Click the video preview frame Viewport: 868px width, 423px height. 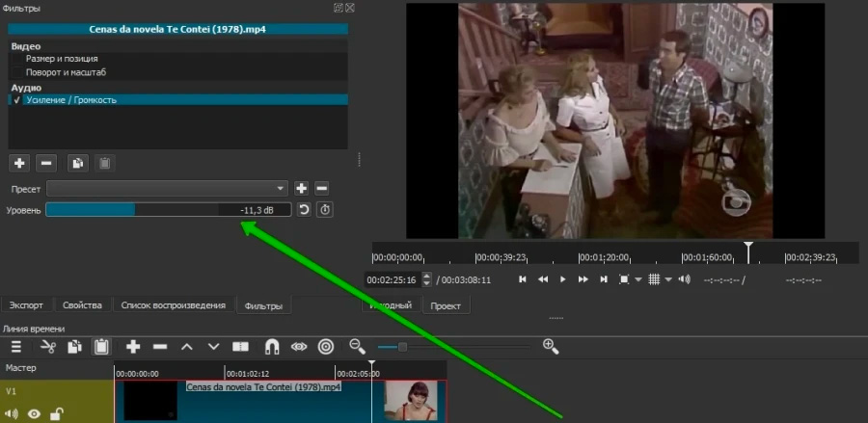tap(615, 121)
